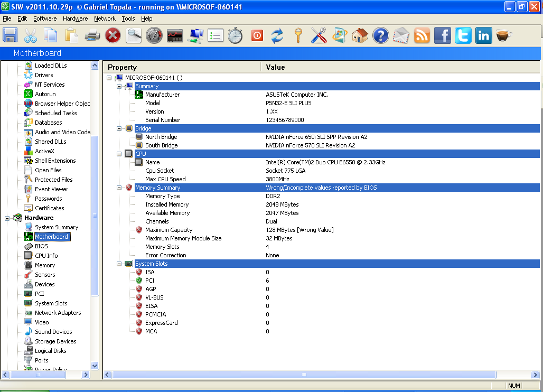The width and height of the screenshot is (543, 392).
Task: Click the Windows flag document toolbar icon
Action: click(x=340, y=35)
